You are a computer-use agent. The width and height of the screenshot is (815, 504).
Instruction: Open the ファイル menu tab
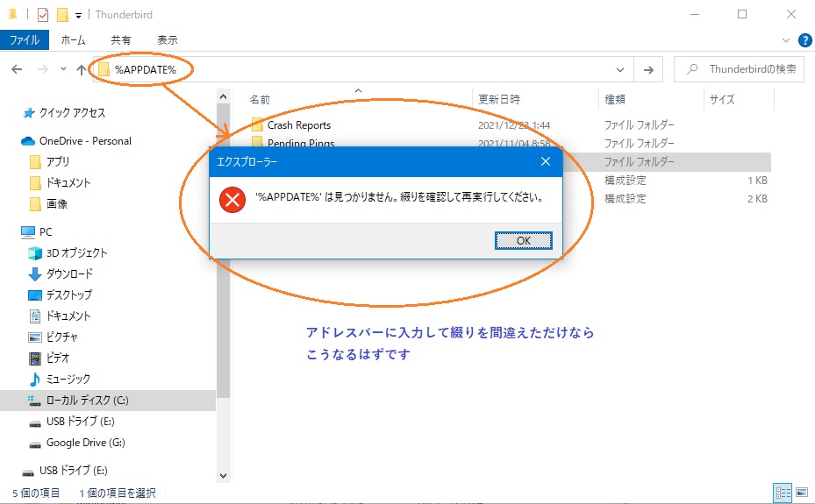click(24, 40)
